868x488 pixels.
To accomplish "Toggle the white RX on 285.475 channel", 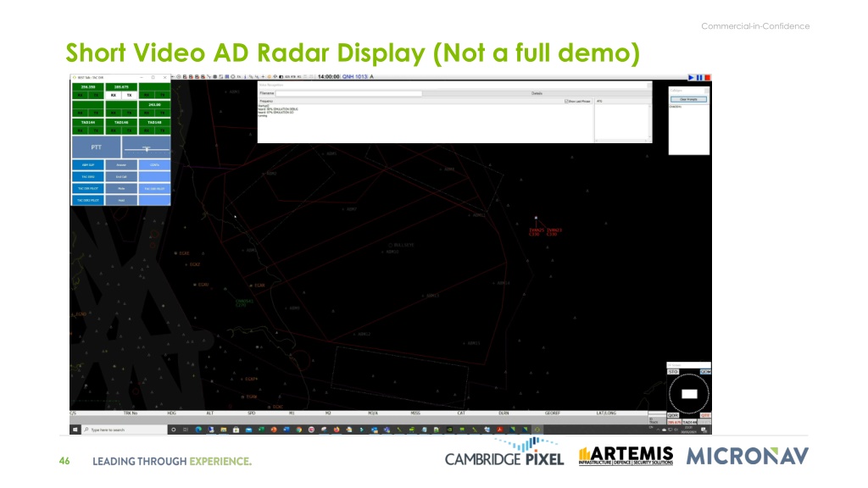I will point(114,95).
